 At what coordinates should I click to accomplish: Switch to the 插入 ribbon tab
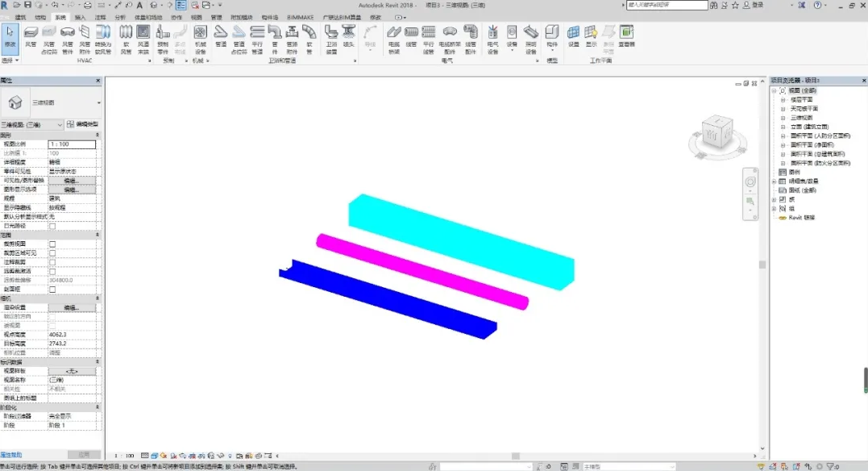pyautogui.click(x=81, y=17)
